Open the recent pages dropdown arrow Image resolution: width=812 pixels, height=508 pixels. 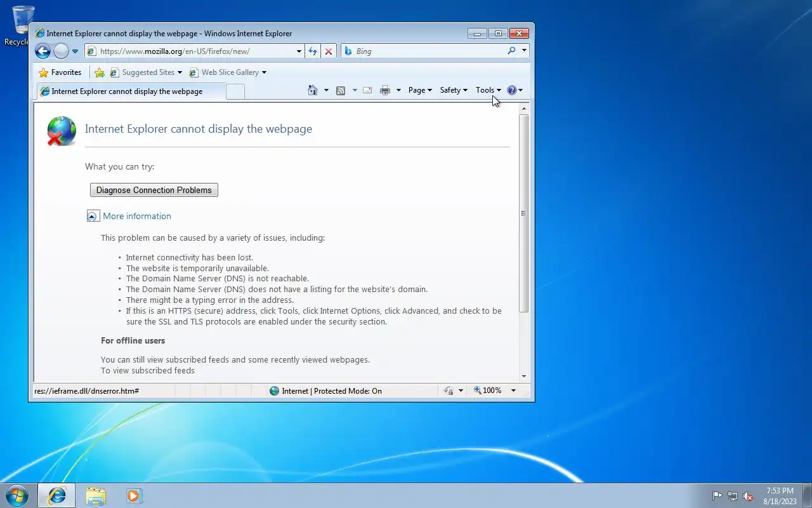click(x=75, y=51)
